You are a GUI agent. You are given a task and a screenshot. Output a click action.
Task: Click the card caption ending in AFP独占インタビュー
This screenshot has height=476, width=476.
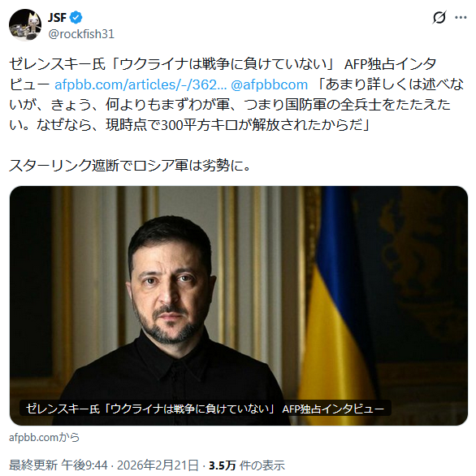(x=206, y=409)
